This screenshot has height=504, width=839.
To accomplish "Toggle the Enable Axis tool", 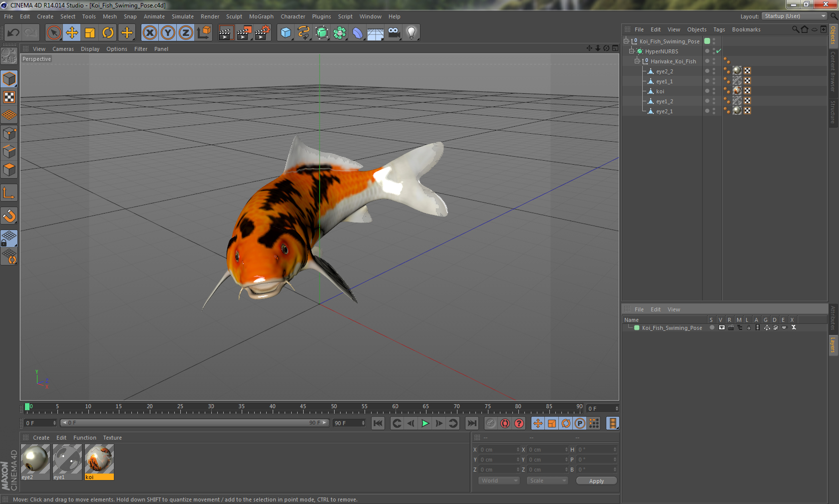I will point(9,193).
